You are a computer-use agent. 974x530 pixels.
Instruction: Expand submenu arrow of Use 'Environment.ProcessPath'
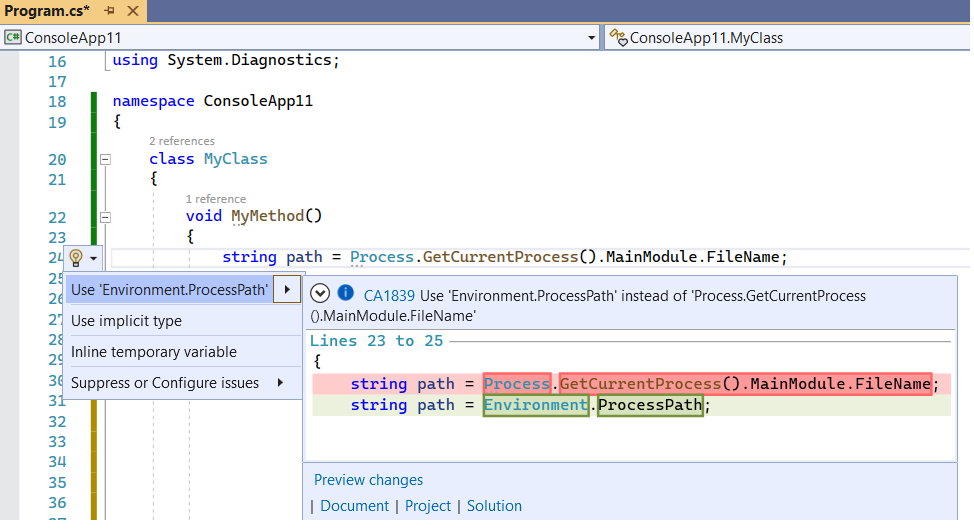coord(288,290)
